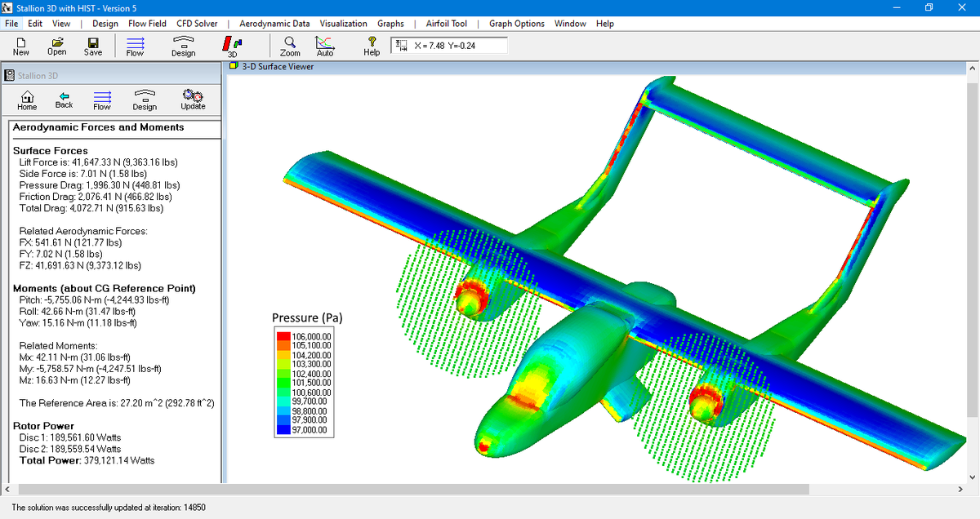The image size is (980, 519).
Task: Click the green 100,600.00 legend swatch
Action: [x=283, y=393]
